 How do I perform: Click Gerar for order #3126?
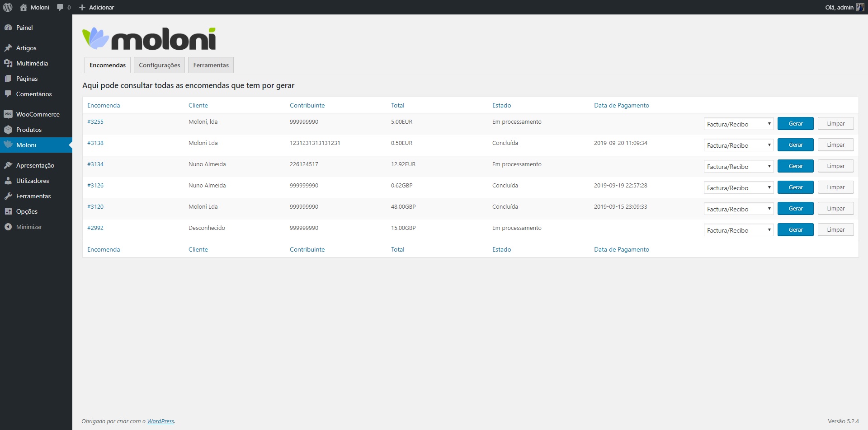pos(796,187)
